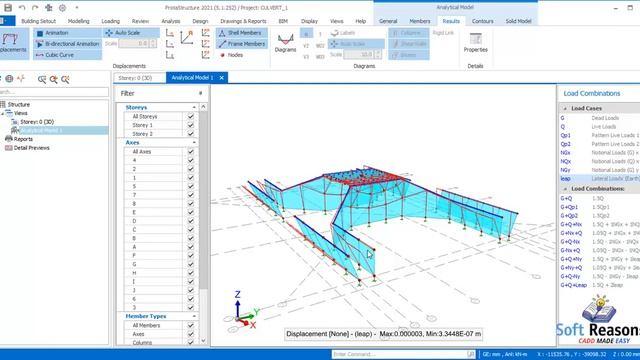Click the Displacements button in the ribbon

[x=13, y=43]
